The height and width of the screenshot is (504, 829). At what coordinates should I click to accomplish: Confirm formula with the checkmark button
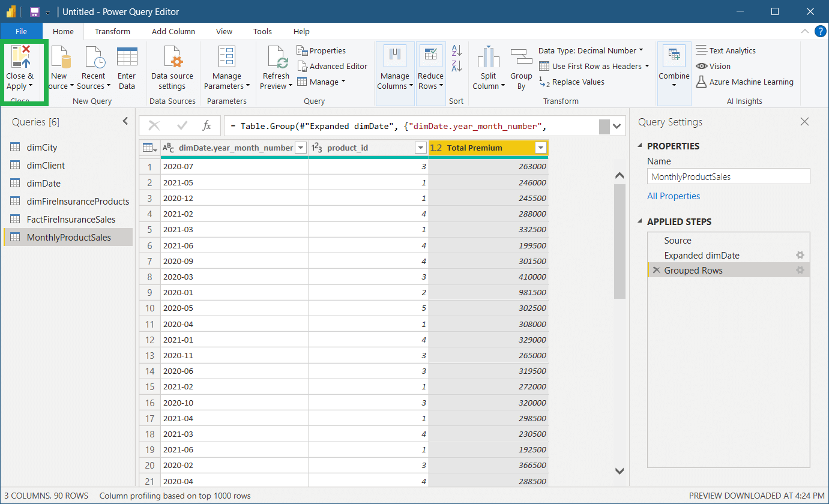pos(182,125)
